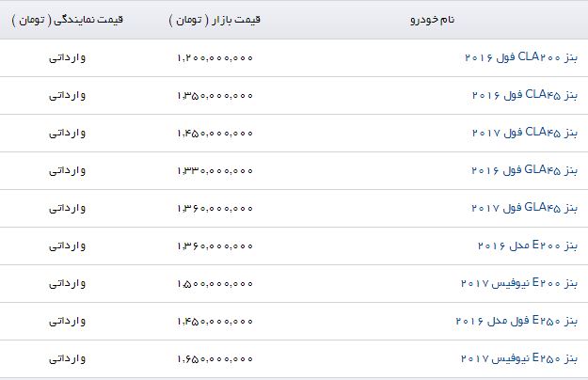Select the 1,350,000,000 market price cell
This screenshot has width=588, height=380.
[x=215, y=96]
